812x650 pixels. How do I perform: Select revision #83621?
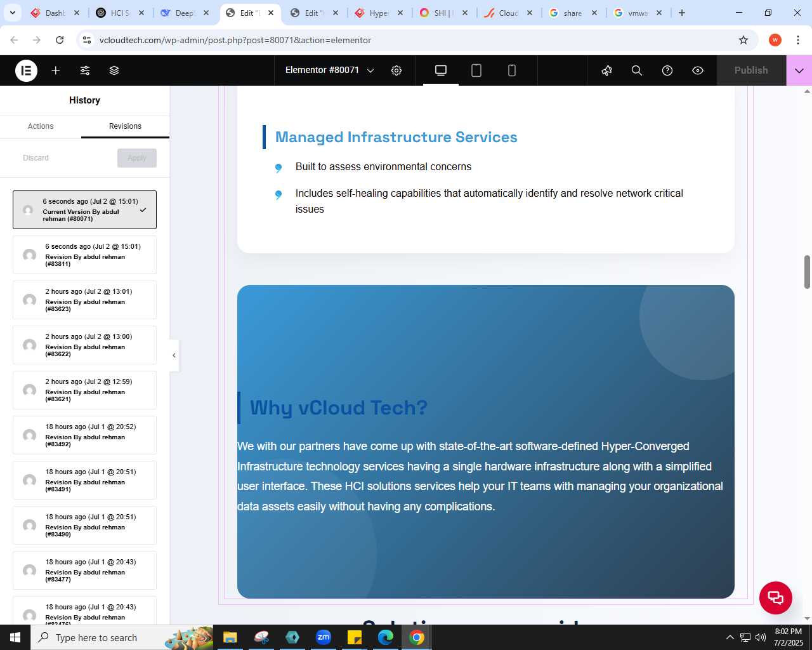84,390
